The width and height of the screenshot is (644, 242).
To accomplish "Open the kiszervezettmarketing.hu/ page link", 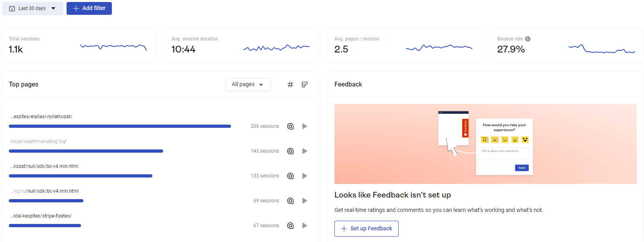I will coord(38,141).
